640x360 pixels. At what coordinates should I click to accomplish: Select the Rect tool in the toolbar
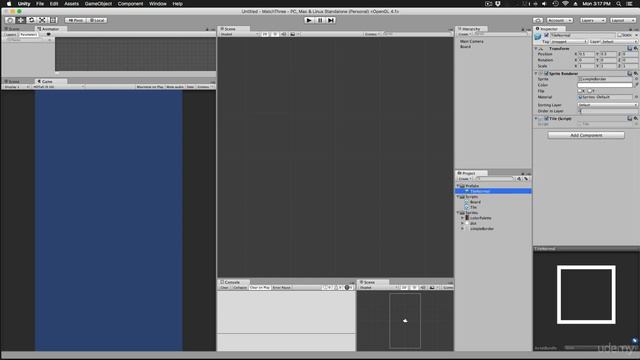53,20
